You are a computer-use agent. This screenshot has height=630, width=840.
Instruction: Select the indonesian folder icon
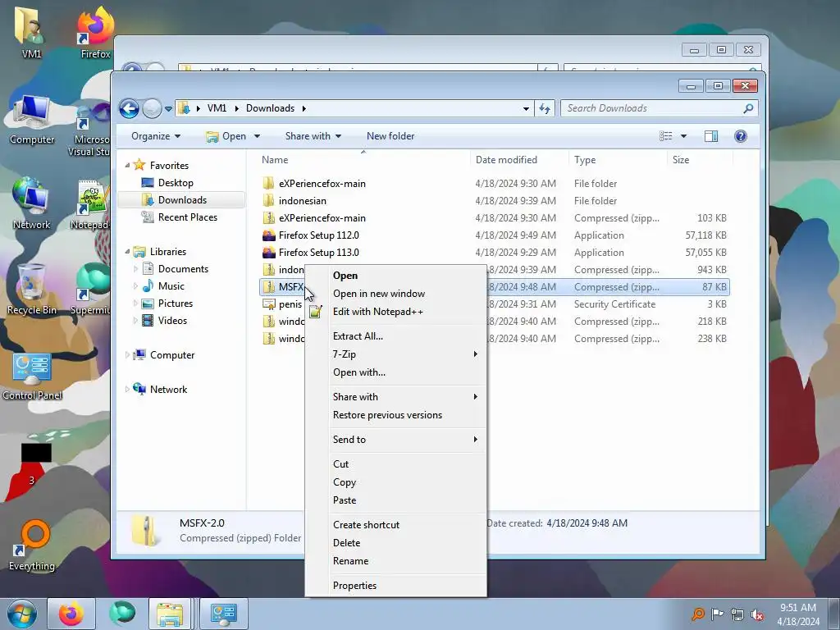point(268,200)
